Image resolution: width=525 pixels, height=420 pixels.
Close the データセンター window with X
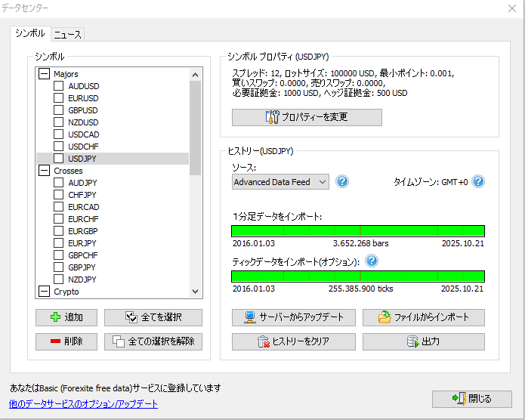[512, 8]
